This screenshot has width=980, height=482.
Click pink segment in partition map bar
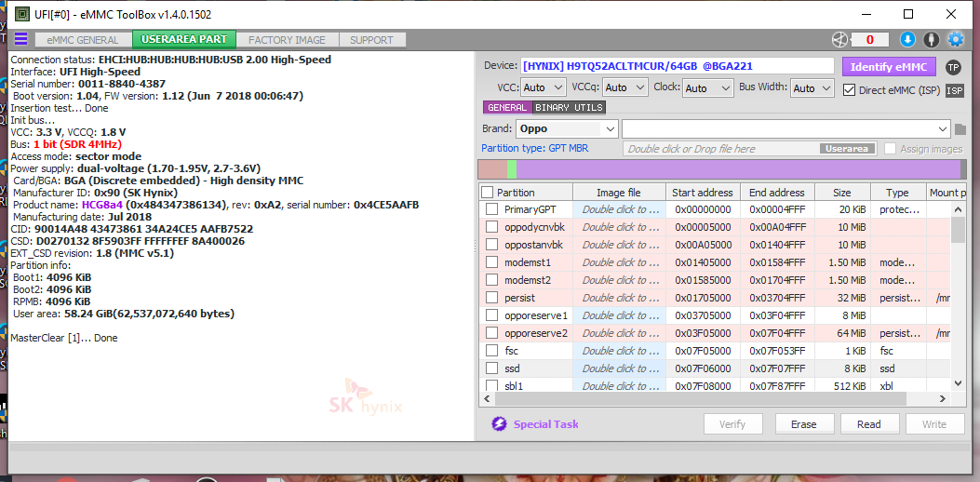[492, 168]
